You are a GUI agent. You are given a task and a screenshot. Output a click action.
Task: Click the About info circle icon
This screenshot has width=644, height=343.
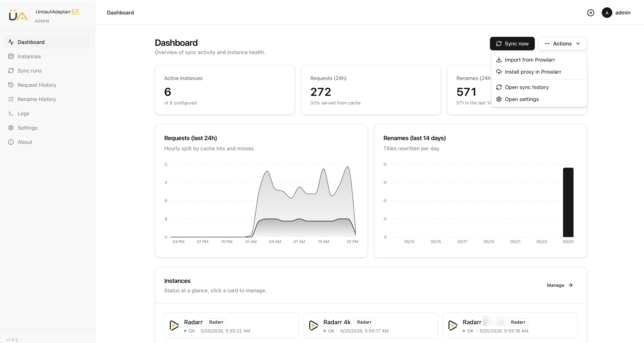coord(11,142)
